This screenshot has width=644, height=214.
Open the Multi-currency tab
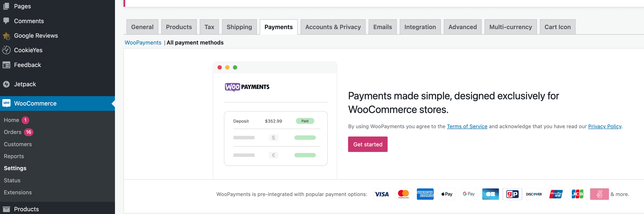tap(511, 27)
